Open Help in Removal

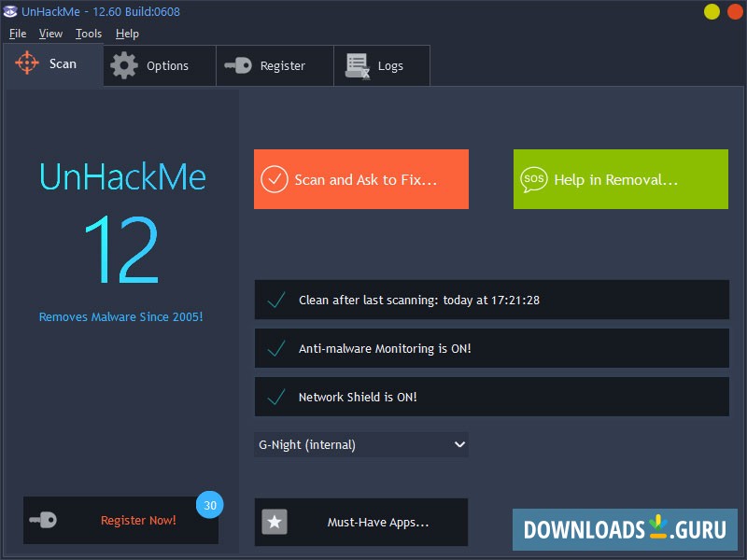point(621,179)
